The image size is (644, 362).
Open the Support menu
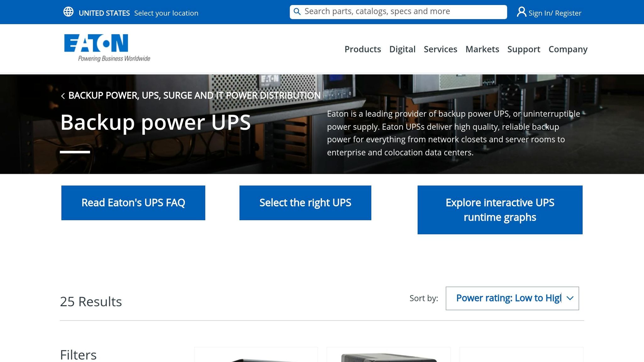point(524,49)
